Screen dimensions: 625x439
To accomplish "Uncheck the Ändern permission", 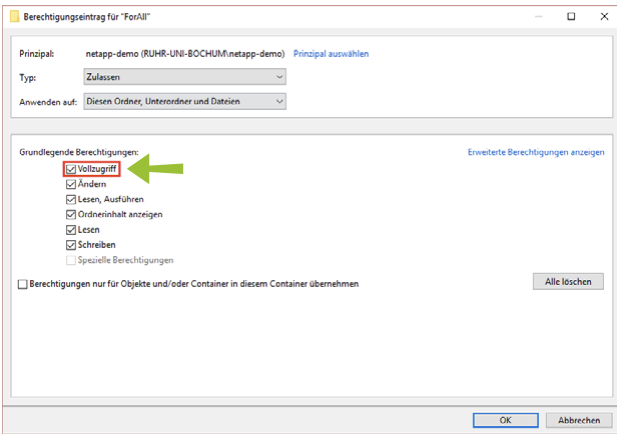I will click(x=71, y=184).
